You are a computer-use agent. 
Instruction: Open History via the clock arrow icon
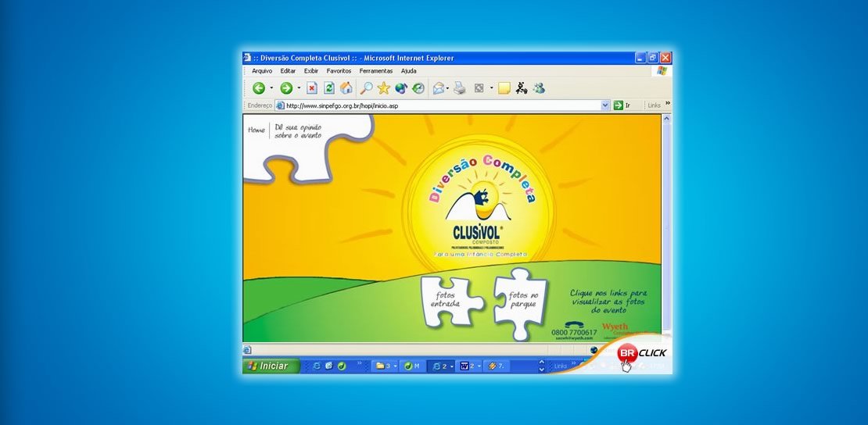tap(418, 88)
